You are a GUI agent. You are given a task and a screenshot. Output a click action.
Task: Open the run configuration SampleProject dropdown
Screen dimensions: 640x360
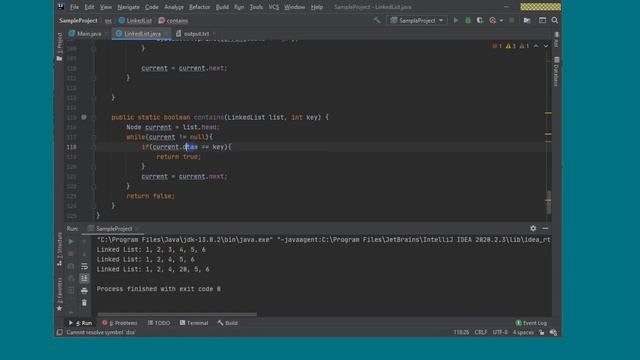tap(416, 20)
